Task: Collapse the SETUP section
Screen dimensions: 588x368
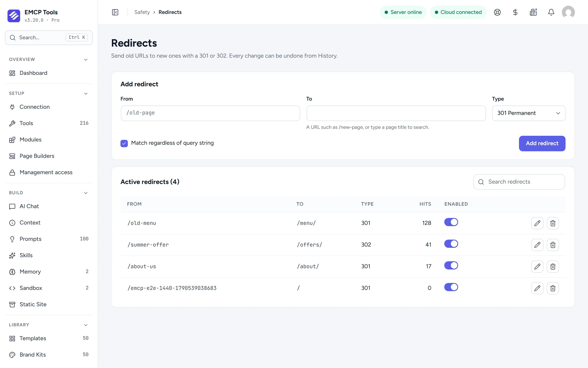Action: coord(86,93)
